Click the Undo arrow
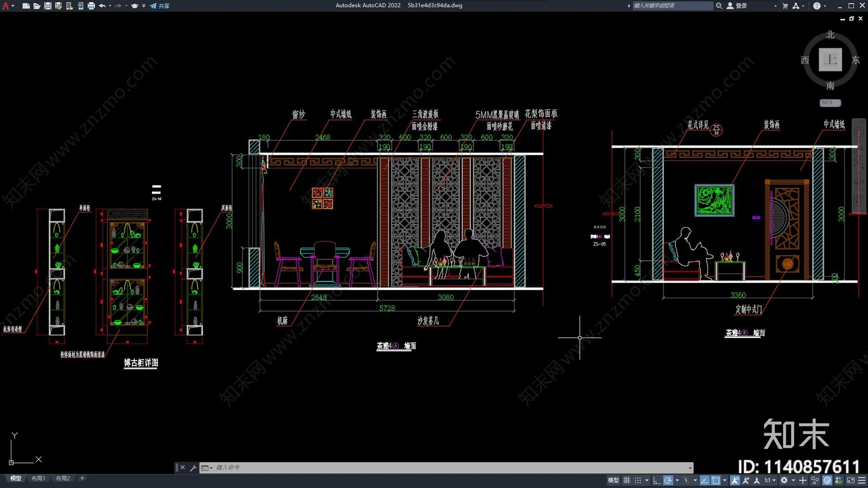Viewport: 868px width, 488px height. [102, 5]
